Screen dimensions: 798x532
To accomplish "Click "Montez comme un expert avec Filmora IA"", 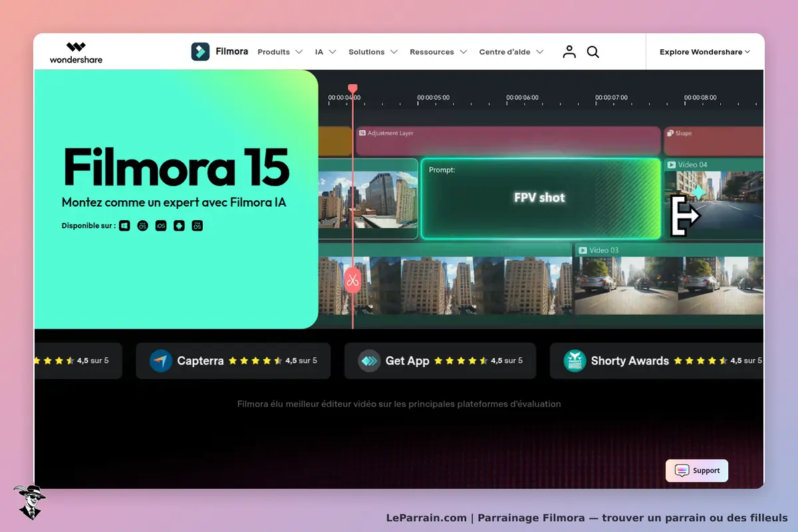I will coord(174,202).
